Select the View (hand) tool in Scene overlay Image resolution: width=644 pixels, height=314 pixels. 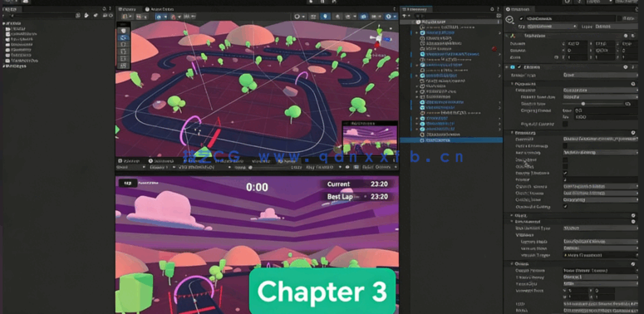point(124,30)
